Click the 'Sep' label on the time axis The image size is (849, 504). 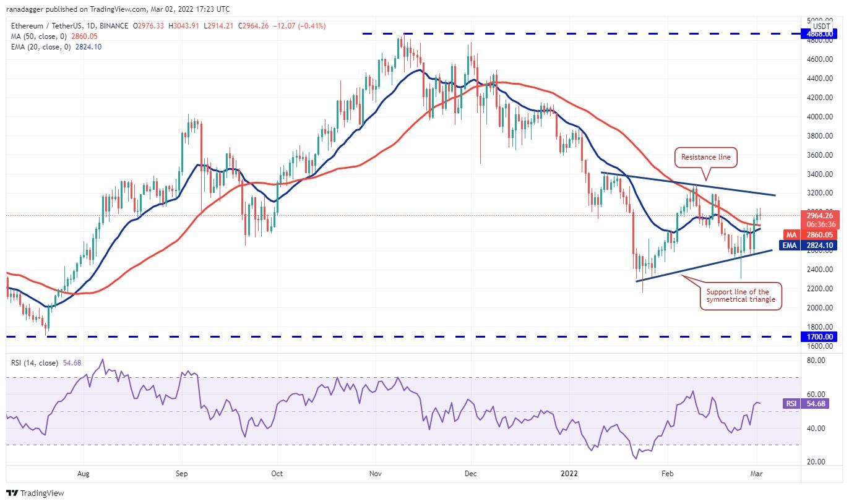click(x=181, y=473)
